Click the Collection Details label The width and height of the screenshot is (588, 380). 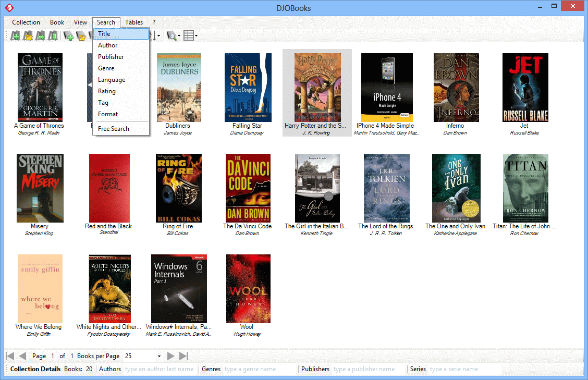pos(35,369)
